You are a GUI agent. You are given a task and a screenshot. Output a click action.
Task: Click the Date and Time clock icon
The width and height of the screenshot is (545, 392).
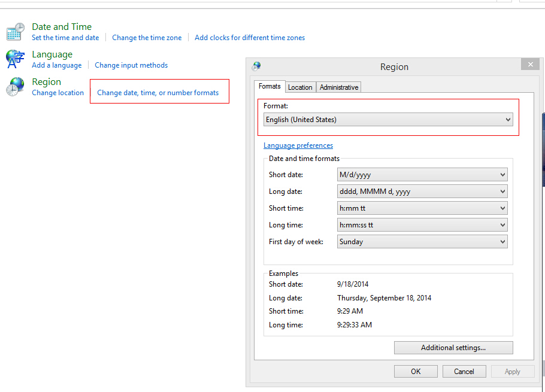pyautogui.click(x=16, y=32)
